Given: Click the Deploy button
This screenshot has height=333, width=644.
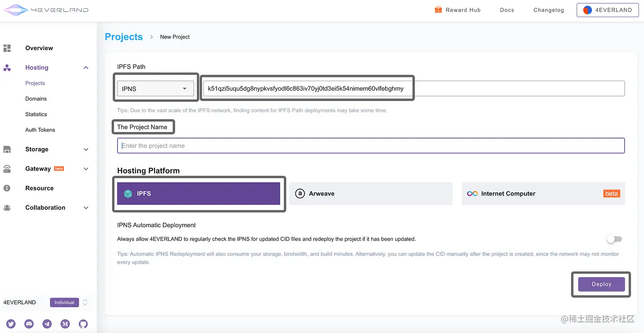Looking at the screenshot, I should click(x=601, y=284).
